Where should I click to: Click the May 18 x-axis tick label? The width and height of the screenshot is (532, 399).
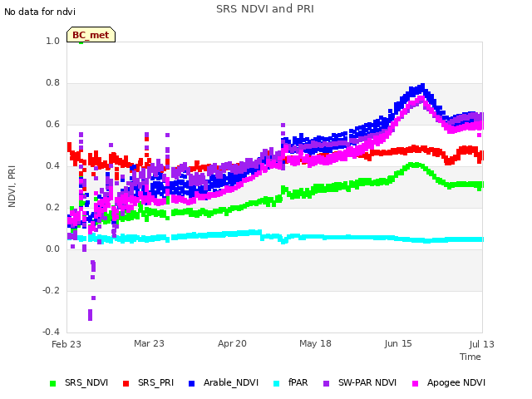point(315,343)
